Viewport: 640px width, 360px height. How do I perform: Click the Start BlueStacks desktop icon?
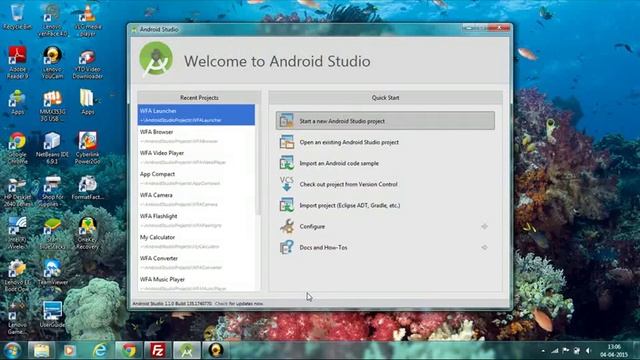click(52, 233)
